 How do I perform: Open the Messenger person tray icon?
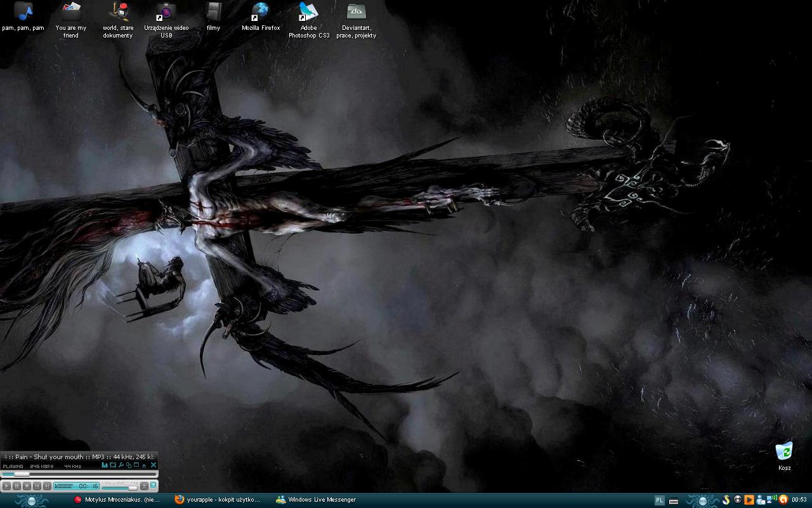point(761,500)
